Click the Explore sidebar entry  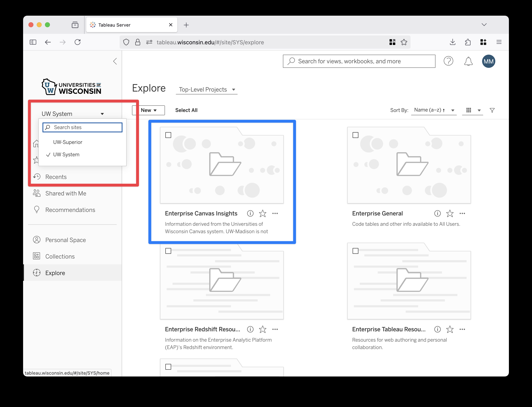pyautogui.click(x=55, y=273)
